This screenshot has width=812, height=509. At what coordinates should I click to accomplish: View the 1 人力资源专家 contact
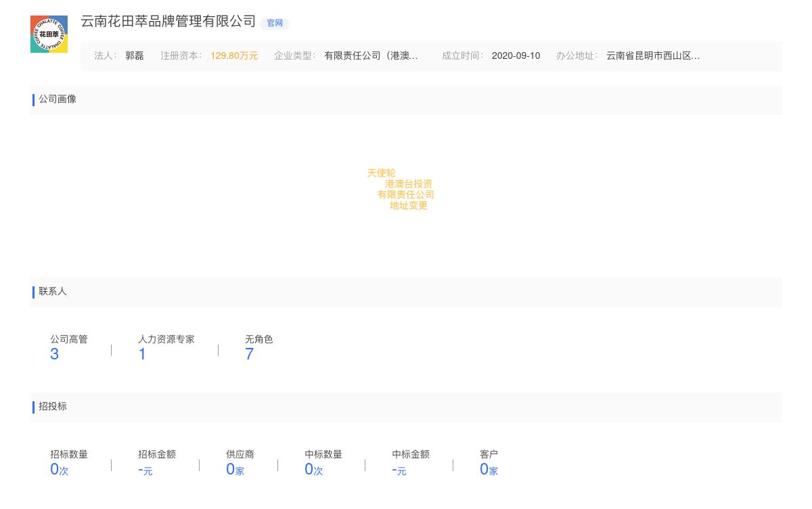[142, 354]
